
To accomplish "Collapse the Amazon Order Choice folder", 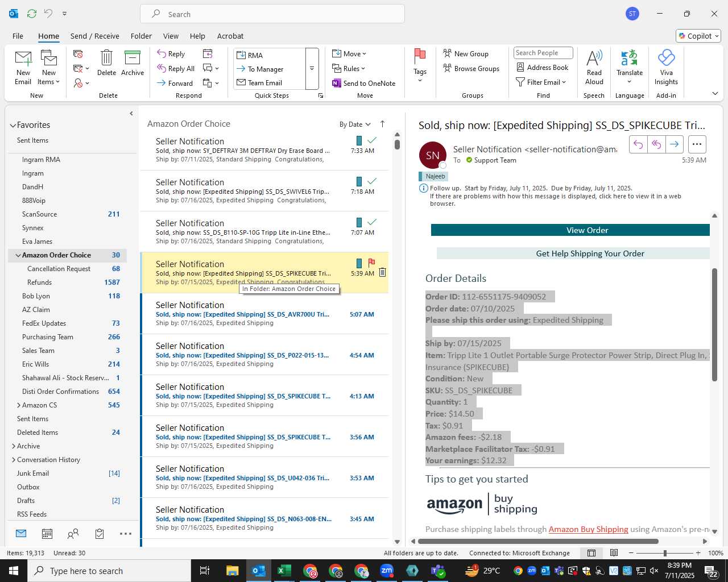I will point(18,255).
